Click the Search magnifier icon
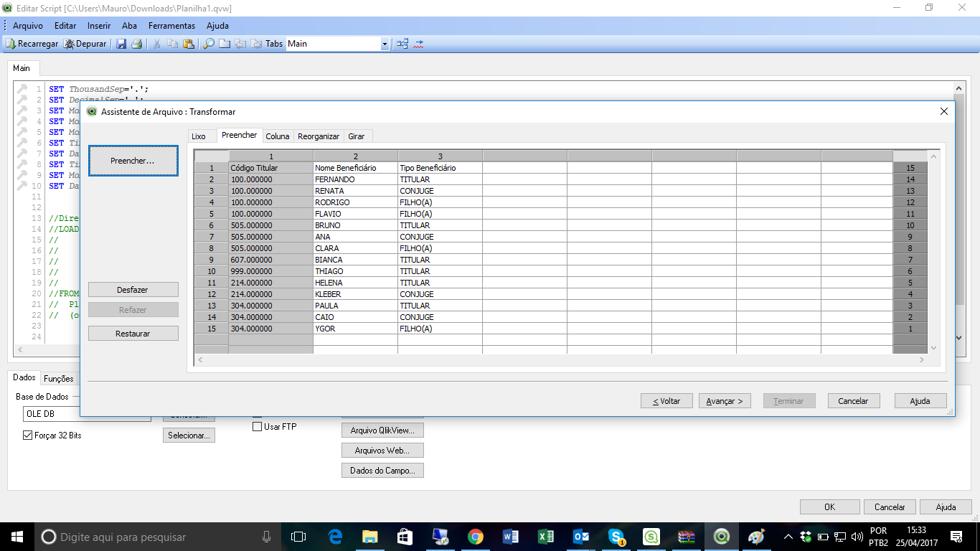980x551 pixels. [209, 44]
